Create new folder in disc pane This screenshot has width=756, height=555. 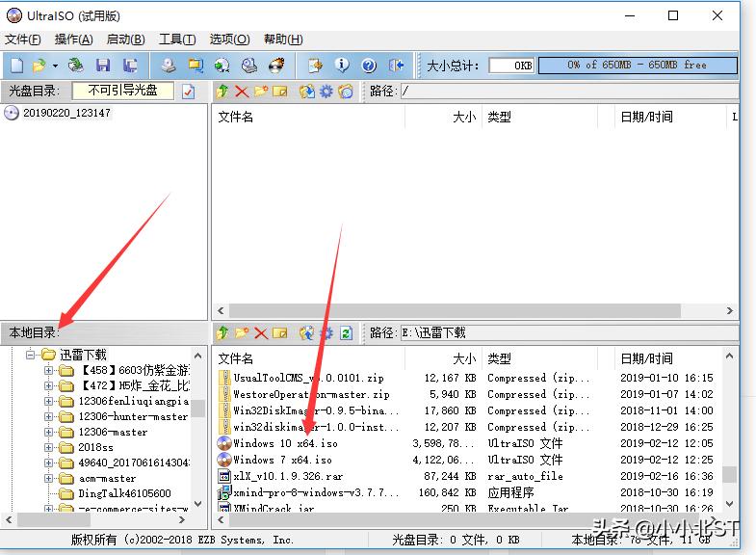261,92
